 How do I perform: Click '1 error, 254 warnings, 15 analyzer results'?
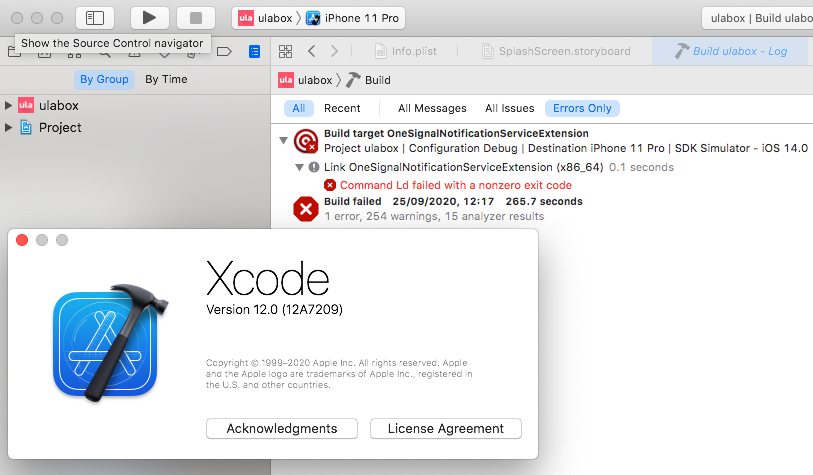coord(434,216)
